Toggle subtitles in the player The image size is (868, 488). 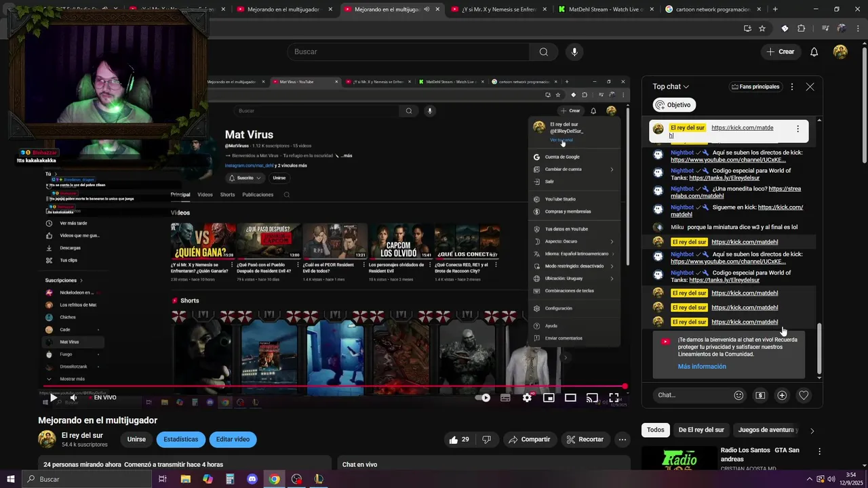(505, 398)
